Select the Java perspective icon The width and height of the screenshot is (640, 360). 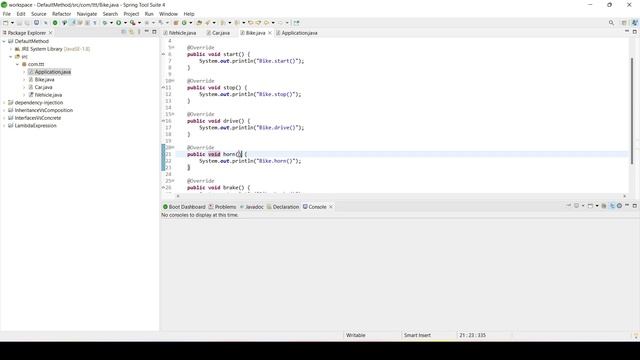coord(634,23)
